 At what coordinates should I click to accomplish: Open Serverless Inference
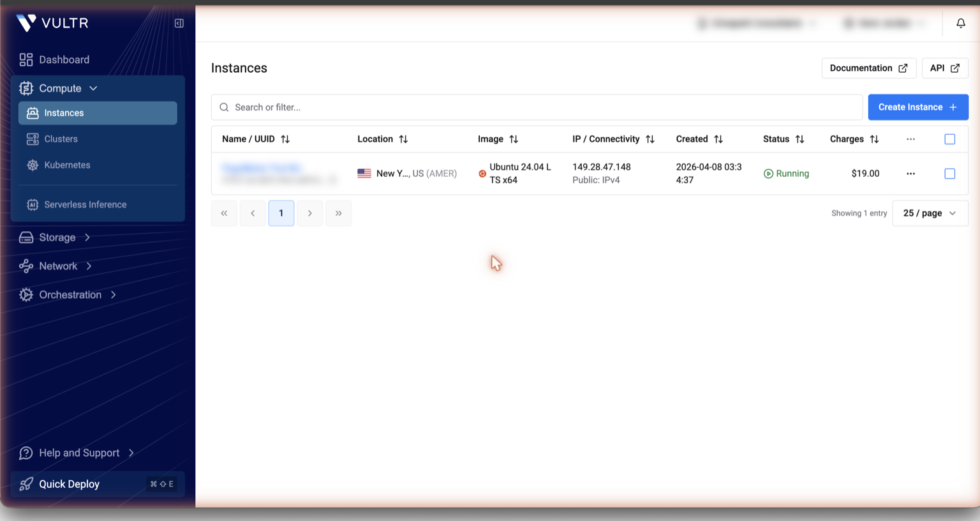point(85,205)
